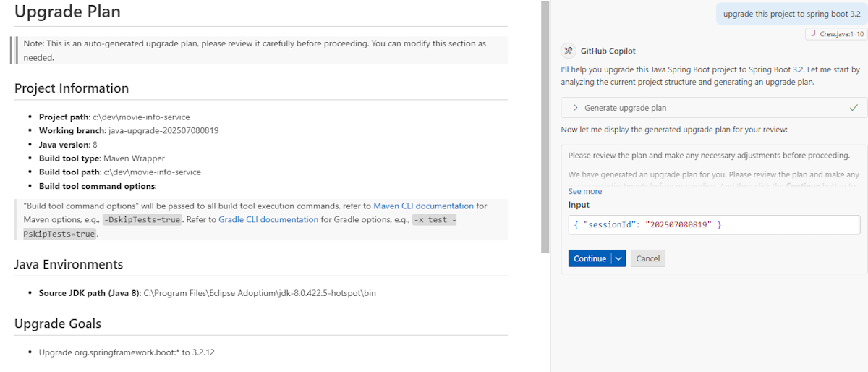The width and height of the screenshot is (868, 372).
Task: Open Gradle CLI documentation link
Action: [268, 219]
